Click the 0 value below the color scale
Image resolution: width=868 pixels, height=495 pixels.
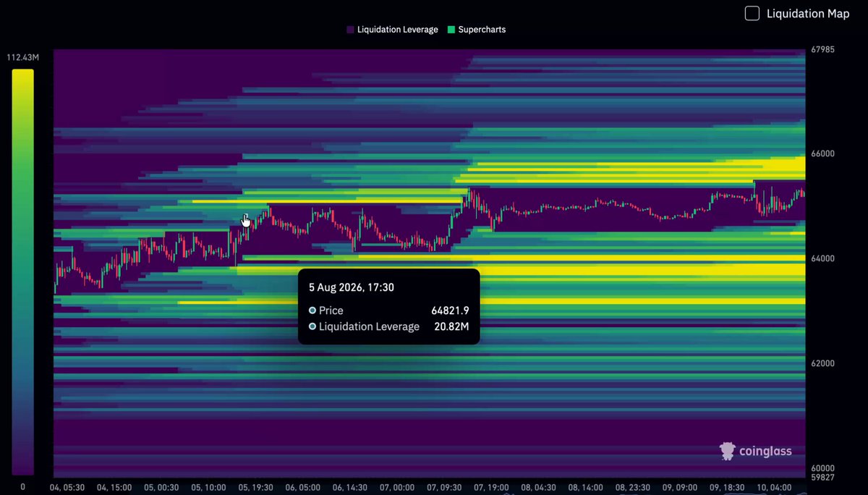[22, 486]
